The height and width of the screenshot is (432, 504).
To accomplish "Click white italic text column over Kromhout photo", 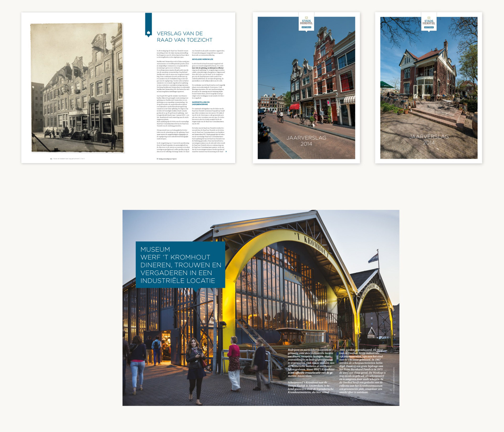I will (311, 371).
